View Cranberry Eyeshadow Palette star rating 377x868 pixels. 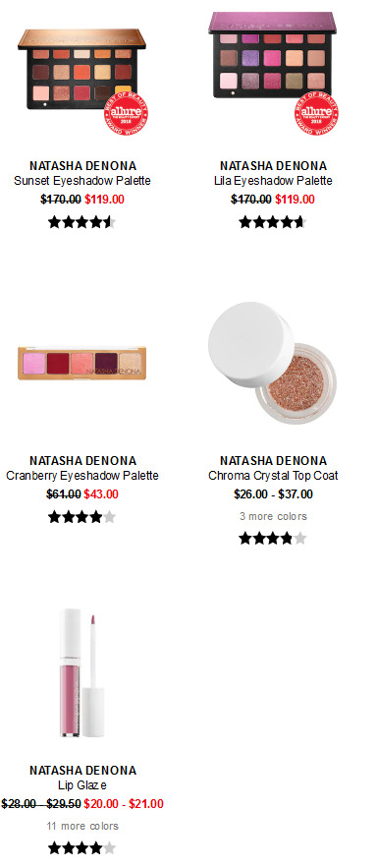tap(81, 517)
